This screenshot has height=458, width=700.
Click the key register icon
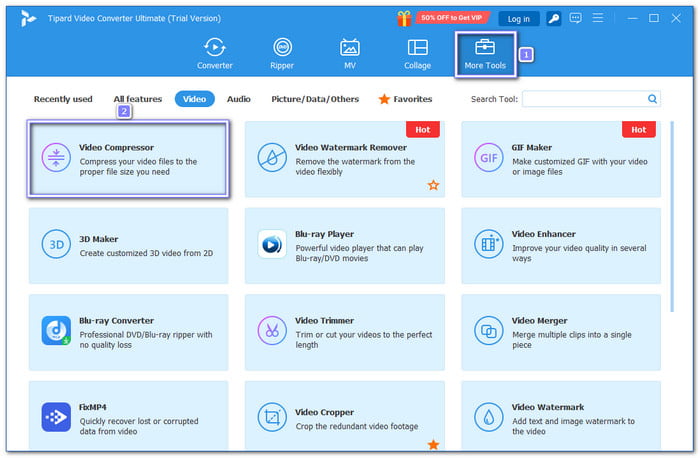pyautogui.click(x=554, y=18)
